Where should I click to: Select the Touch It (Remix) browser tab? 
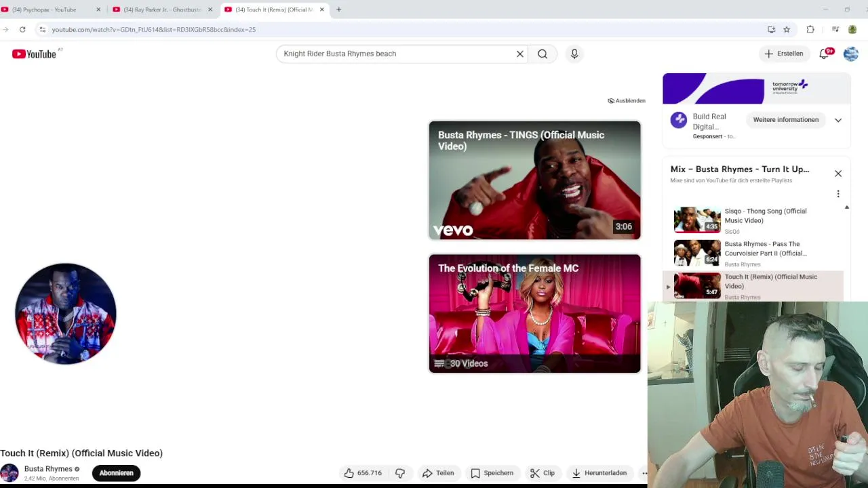click(x=275, y=9)
